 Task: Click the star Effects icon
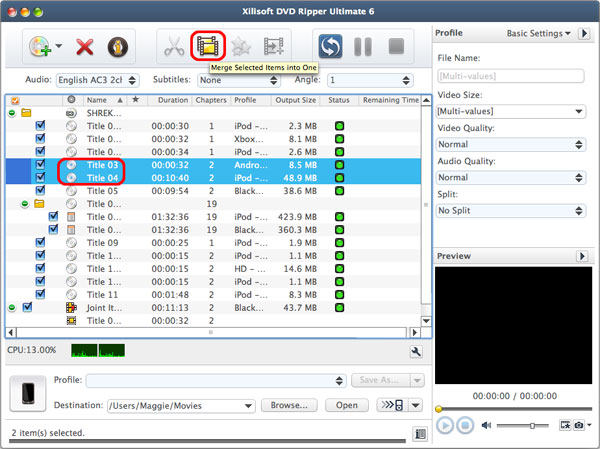click(241, 47)
